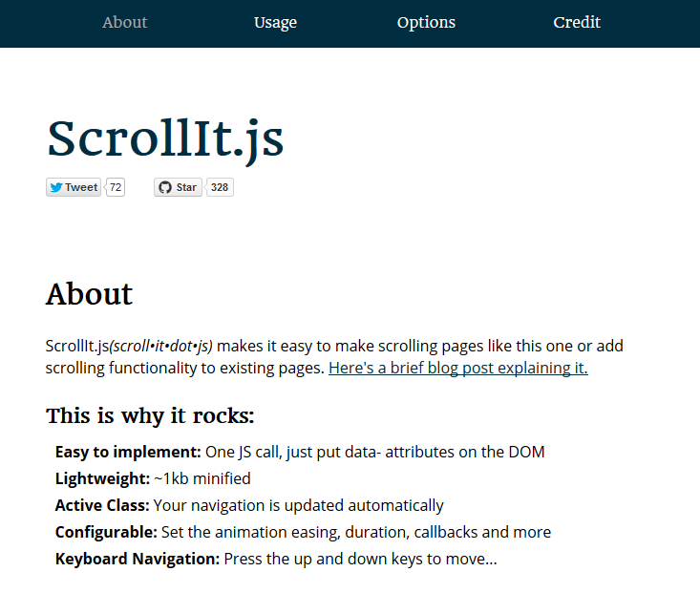Click the GitHub octocat icon
The image size is (700, 593).
165,187
